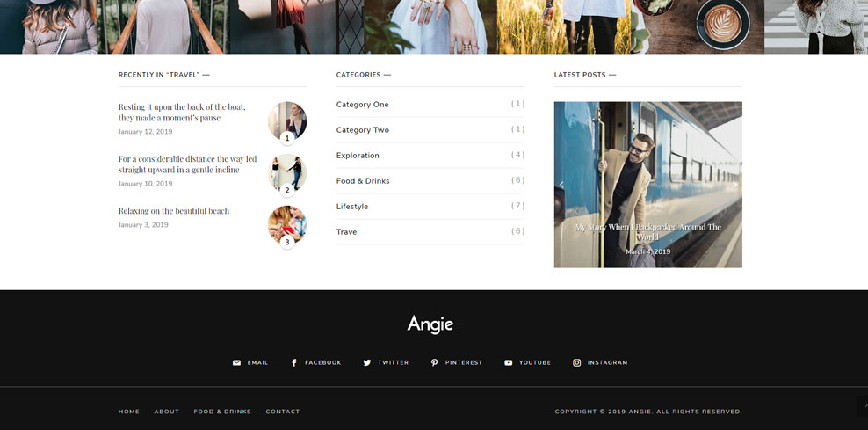
Task: Click the Angie logo in footer
Action: (x=430, y=324)
